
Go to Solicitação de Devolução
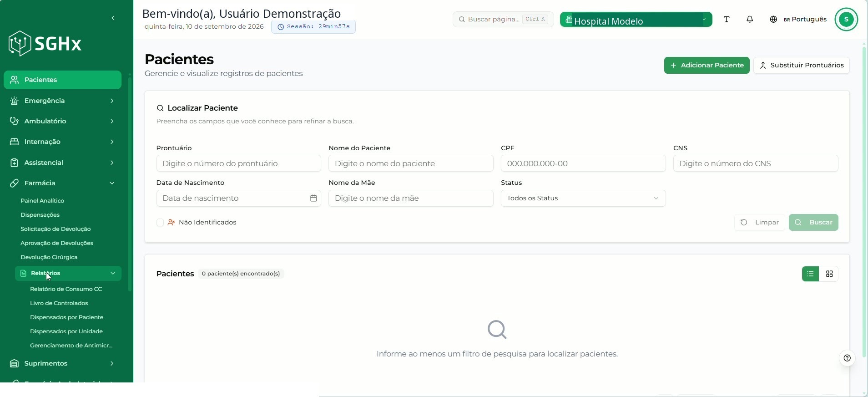tap(56, 229)
